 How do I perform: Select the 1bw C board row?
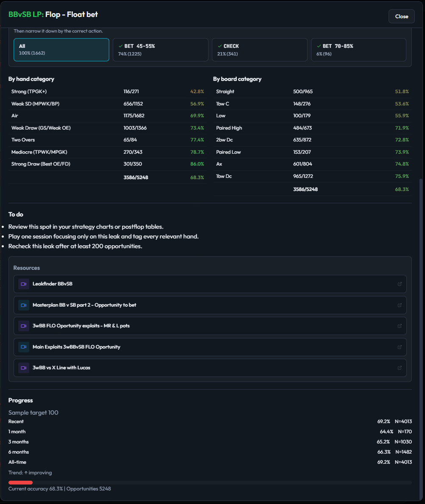312,104
